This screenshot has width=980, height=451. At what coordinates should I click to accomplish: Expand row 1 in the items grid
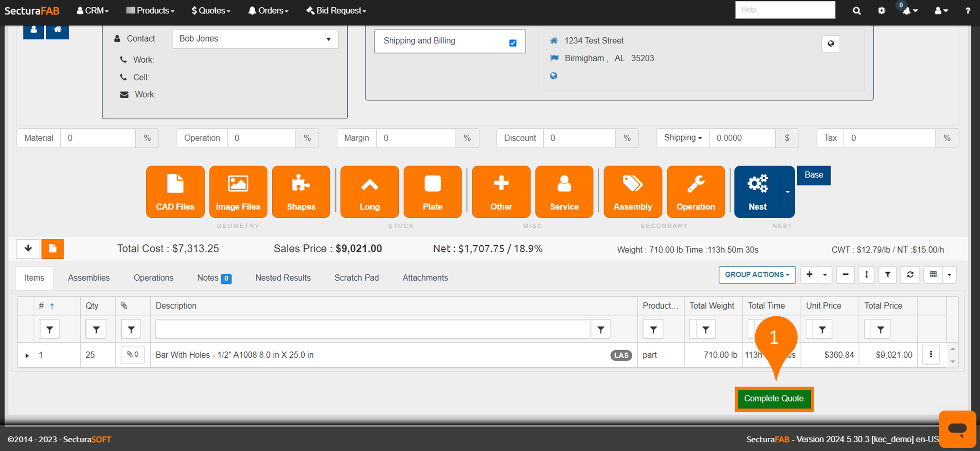coord(27,355)
